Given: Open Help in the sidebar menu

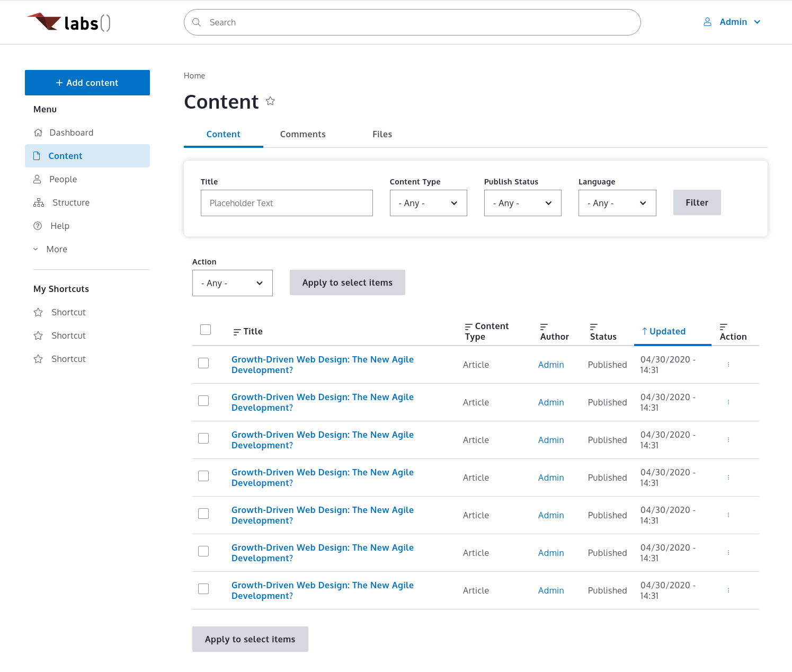Looking at the screenshot, I should (x=87, y=226).
